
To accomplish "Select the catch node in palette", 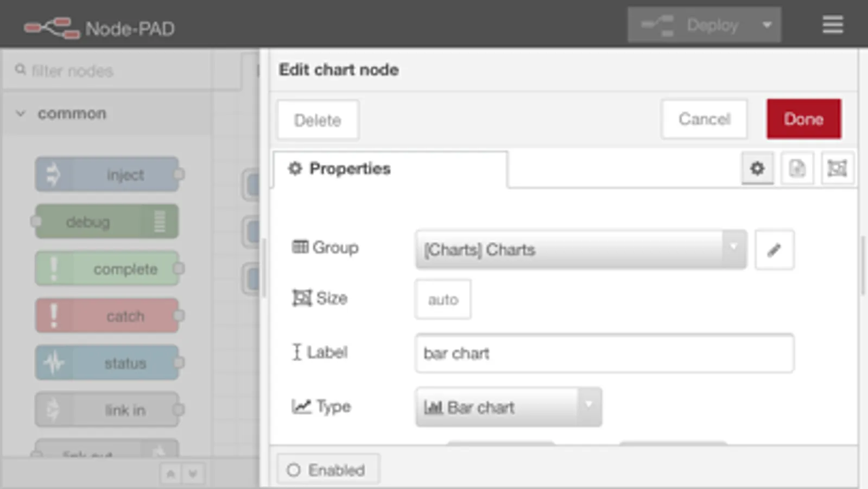I will (107, 316).
